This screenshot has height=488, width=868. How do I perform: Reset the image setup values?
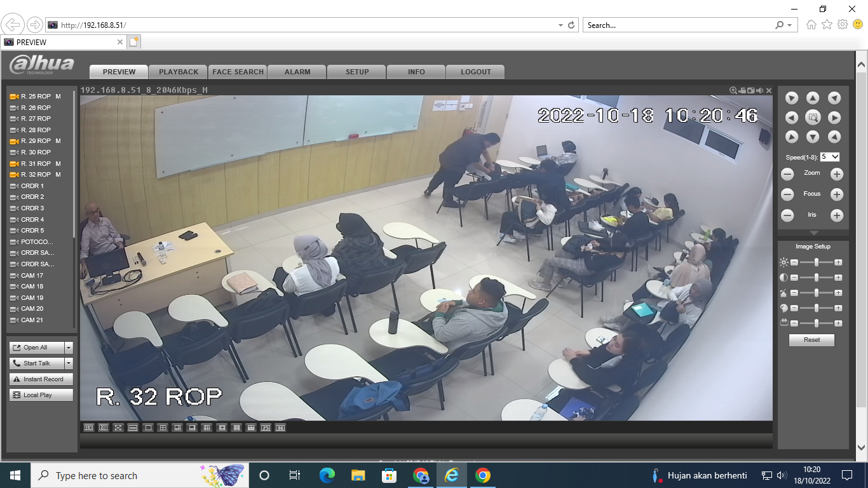point(811,340)
